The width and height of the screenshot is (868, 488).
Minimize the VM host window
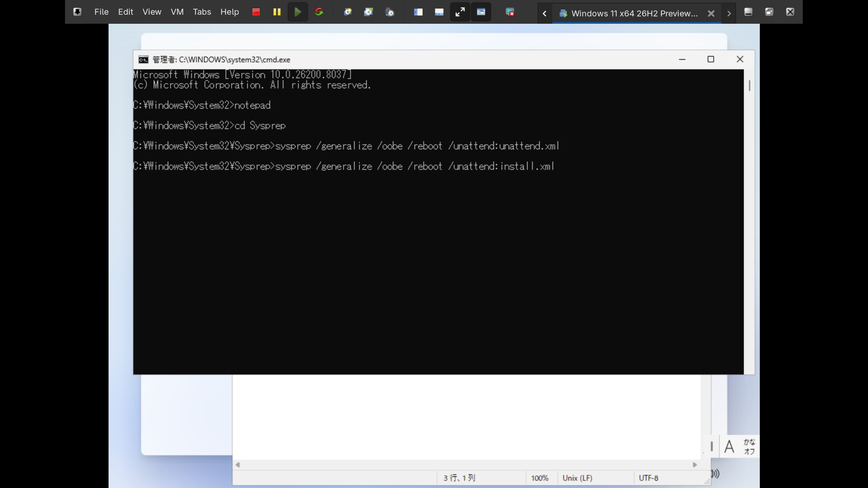click(748, 12)
